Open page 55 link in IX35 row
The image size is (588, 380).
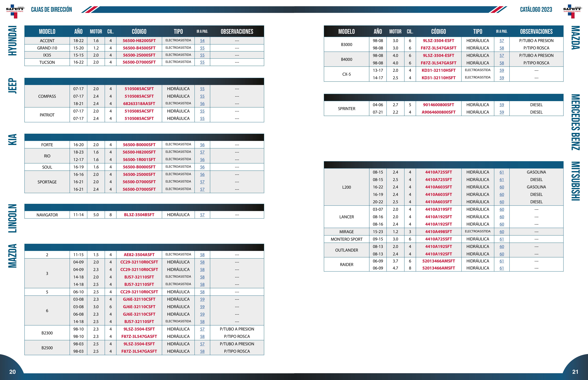point(202,55)
